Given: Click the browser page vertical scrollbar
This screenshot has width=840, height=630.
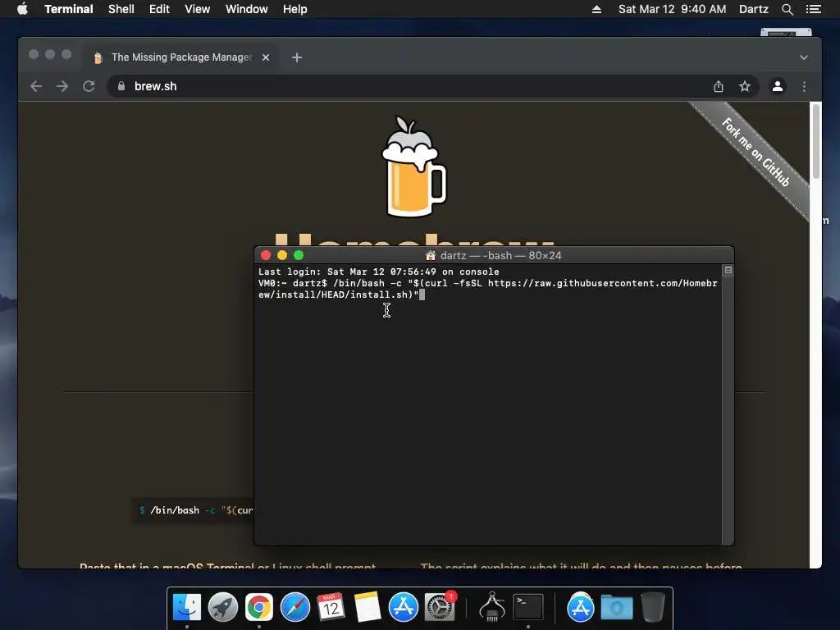Looking at the screenshot, I should pos(815,140).
